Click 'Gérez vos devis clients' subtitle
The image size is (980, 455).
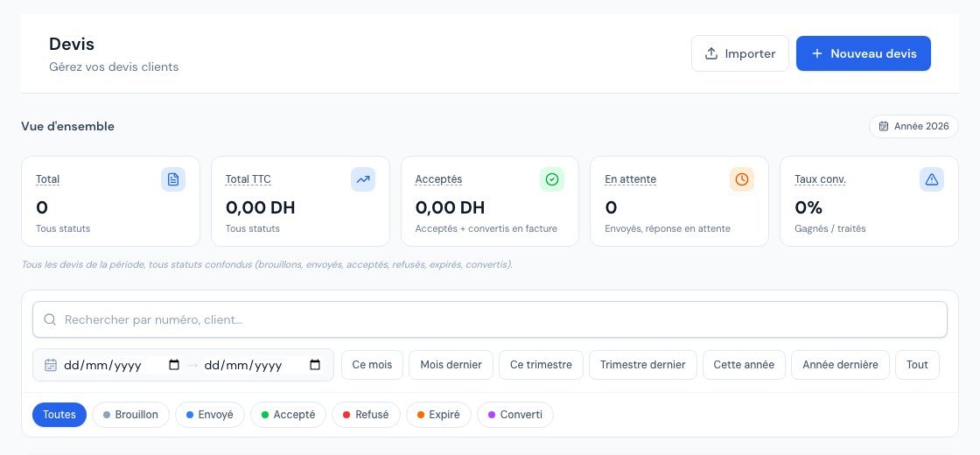tap(114, 66)
